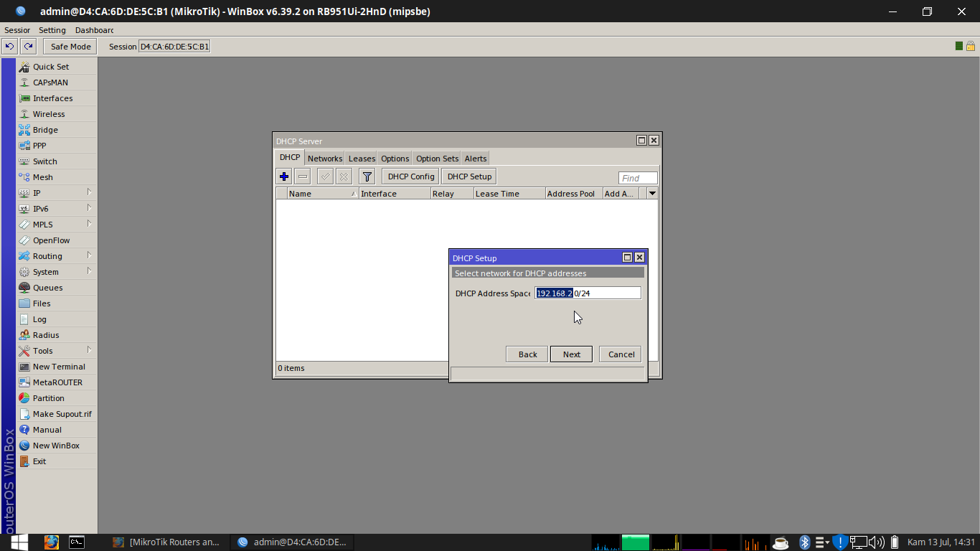Open the router Log
980x551 pixels.
pos(57,319)
